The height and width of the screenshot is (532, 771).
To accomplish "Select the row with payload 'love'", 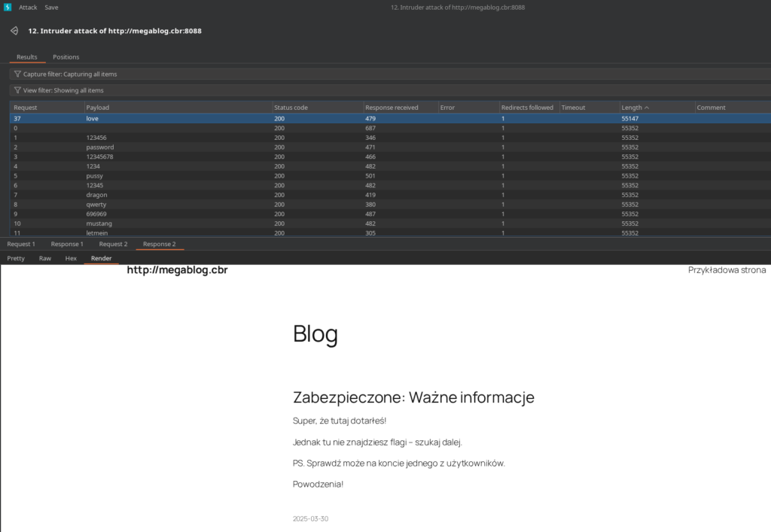I will pyautogui.click(x=93, y=118).
